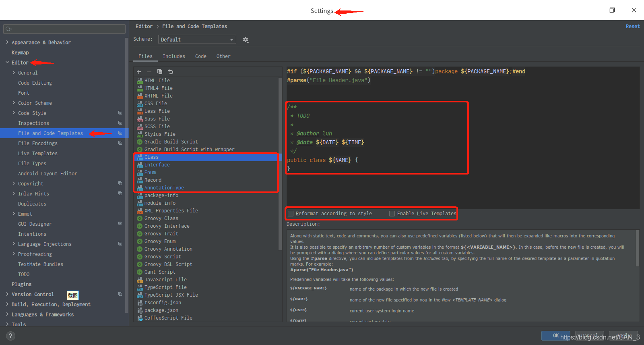Click the TypeScript File template icon
Screen dimensions: 644x345
[x=140, y=287]
